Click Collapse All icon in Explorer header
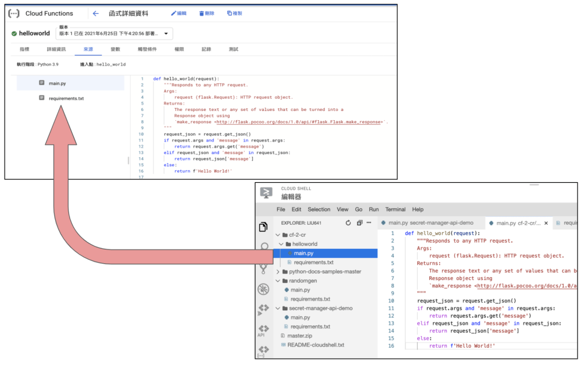 (359, 223)
